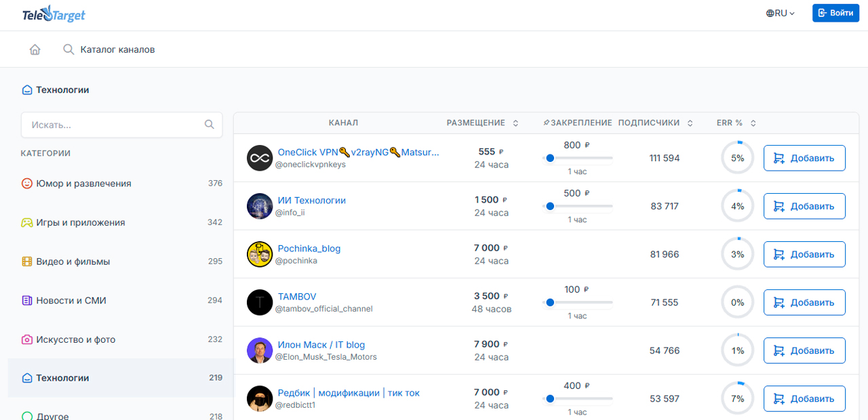Add OneClick VPN channel to cart
Image resolution: width=868 pixels, height=420 pixels.
click(x=804, y=158)
